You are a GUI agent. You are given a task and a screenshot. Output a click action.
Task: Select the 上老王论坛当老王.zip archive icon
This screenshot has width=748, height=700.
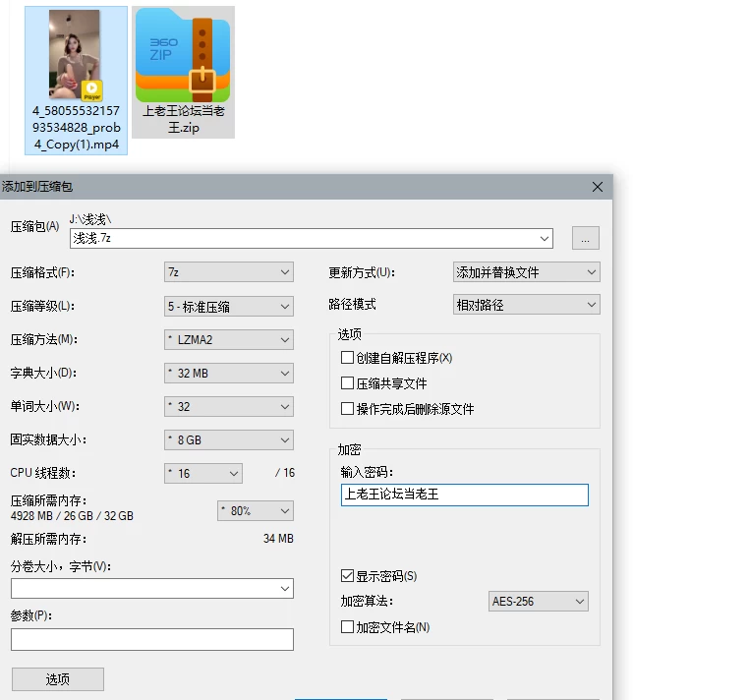[183, 54]
